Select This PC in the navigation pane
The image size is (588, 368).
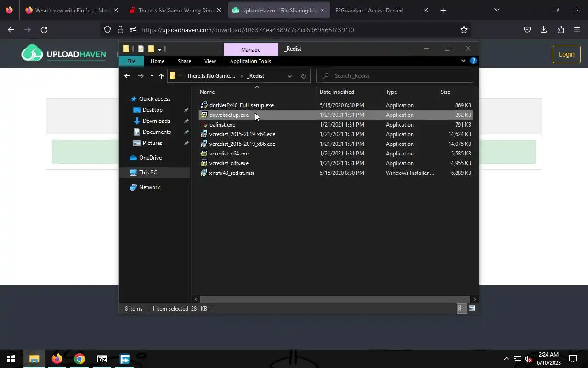tap(148, 172)
